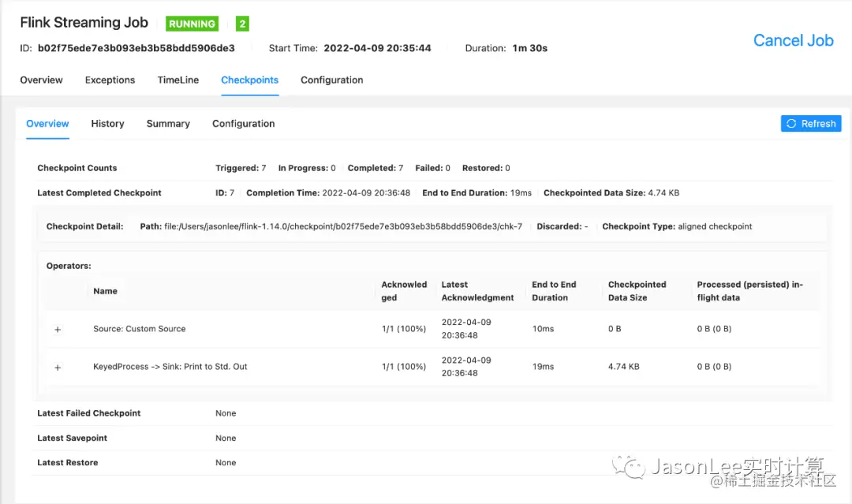Click the Processed (persisted) in-flight data header
This screenshot has width=852, height=504.
pos(750,291)
